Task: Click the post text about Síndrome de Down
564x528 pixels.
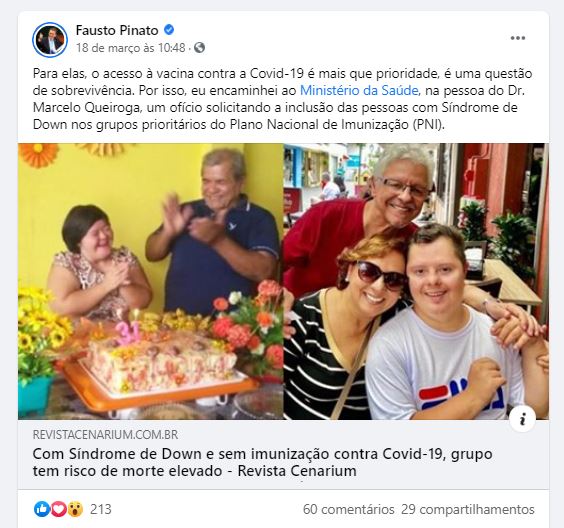Action: [282, 99]
